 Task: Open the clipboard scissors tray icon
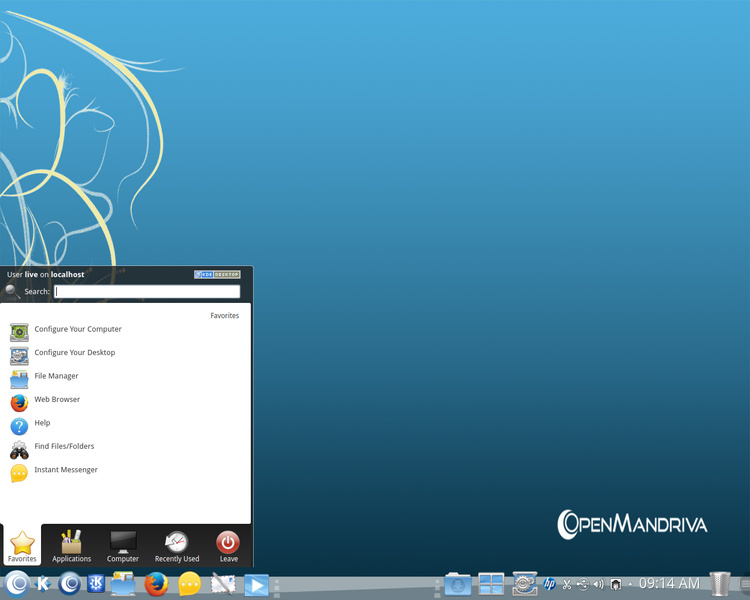coord(567,584)
